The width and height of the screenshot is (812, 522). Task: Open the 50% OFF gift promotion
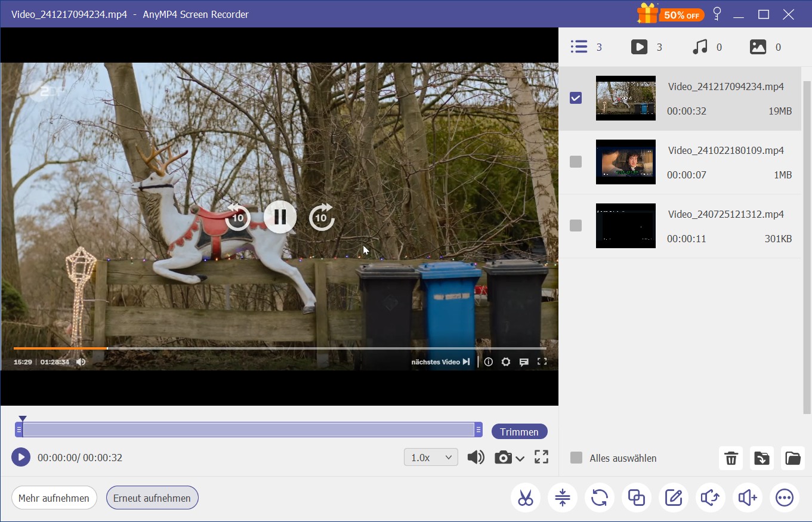click(670, 14)
